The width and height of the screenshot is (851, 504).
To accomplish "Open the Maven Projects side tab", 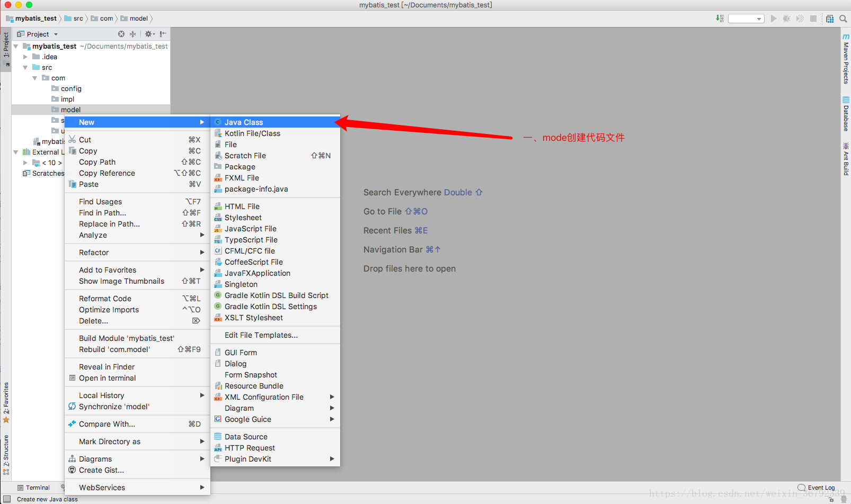I will [846, 58].
